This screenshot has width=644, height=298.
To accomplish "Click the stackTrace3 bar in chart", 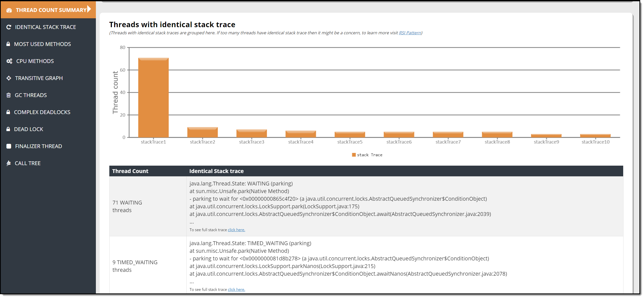I will click(x=251, y=133).
